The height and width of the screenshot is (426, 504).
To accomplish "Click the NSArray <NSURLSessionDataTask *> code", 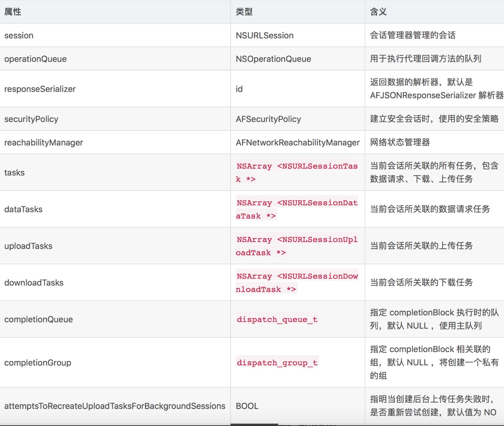I will [x=297, y=209].
